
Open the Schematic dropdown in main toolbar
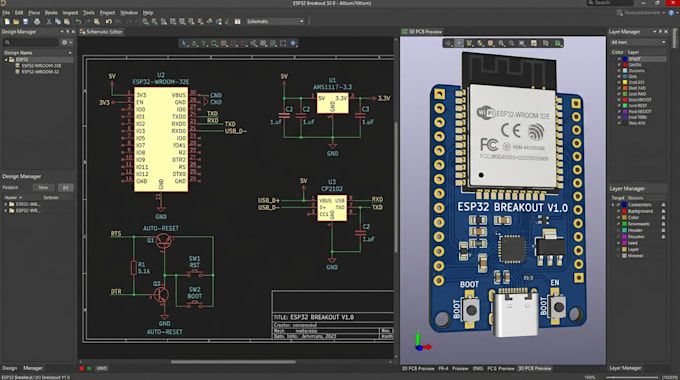[x=275, y=21]
